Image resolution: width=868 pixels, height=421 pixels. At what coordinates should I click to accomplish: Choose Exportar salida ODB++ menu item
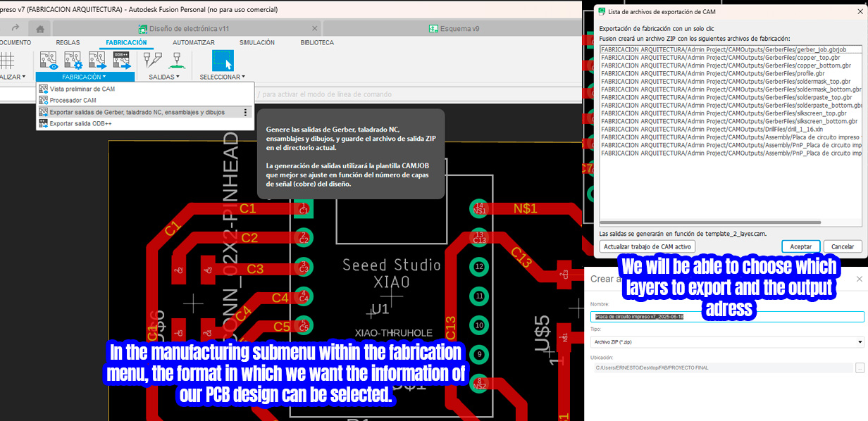click(x=145, y=123)
